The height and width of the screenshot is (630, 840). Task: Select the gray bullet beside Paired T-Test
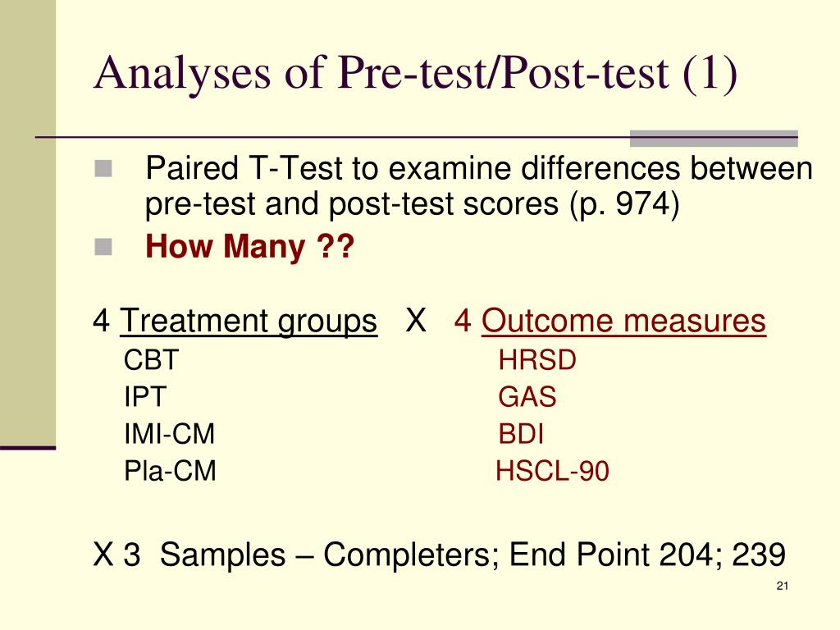tap(103, 168)
